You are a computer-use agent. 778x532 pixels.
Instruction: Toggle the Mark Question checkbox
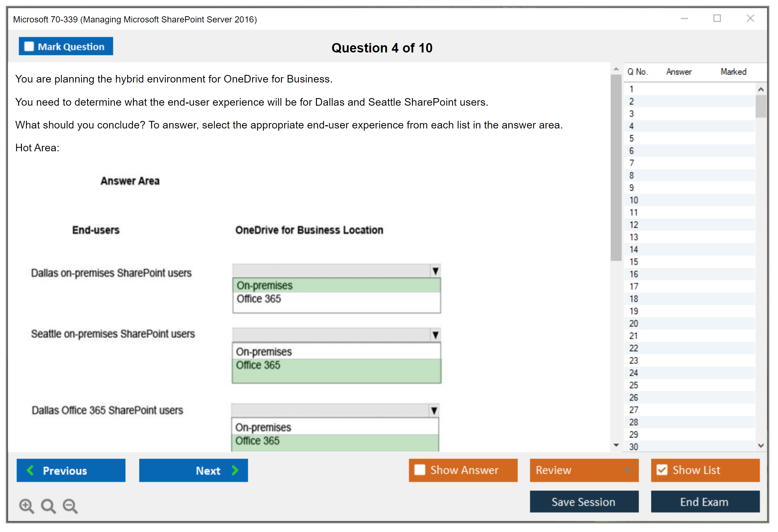click(x=29, y=46)
